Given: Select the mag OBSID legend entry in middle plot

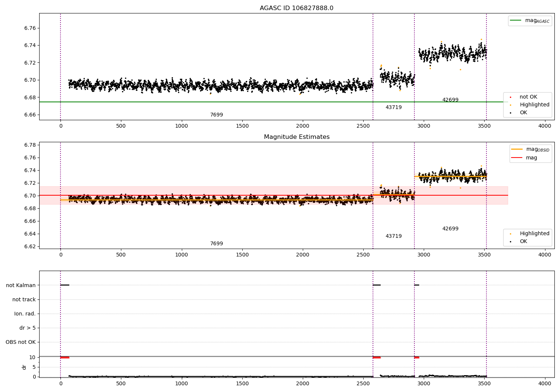Looking at the screenshot, I should [x=531, y=149].
